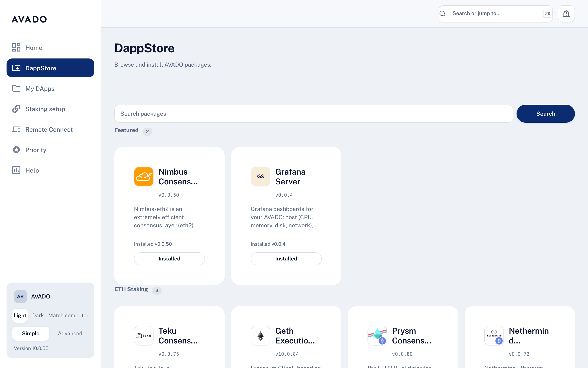Click the Teku package logo
Image resolution: width=588 pixels, height=368 pixels.
coord(144,336)
